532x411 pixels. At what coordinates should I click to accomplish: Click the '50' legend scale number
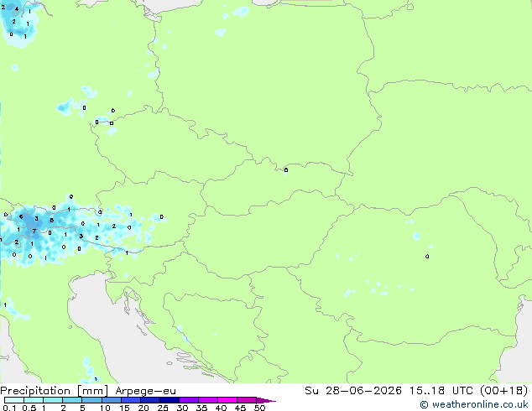tap(260, 408)
